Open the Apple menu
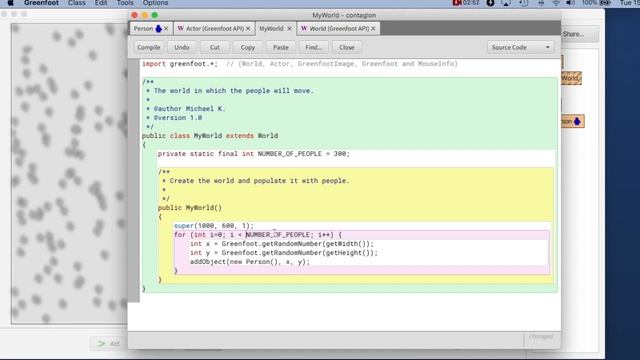 (x=11, y=3)
